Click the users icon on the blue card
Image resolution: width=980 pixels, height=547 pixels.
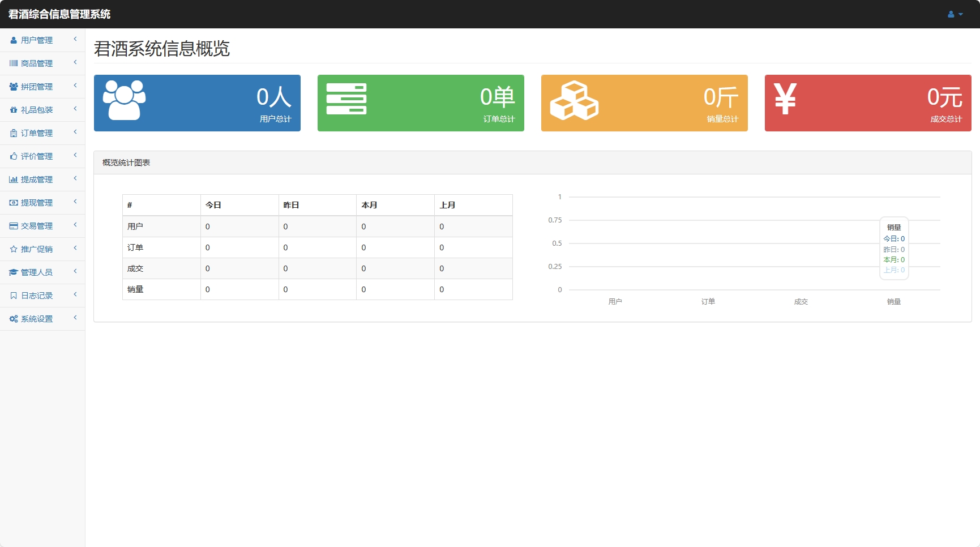[124, 100]
